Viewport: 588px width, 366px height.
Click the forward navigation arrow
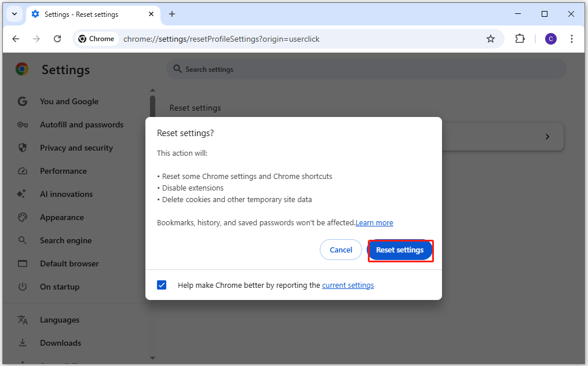point(36,39)
